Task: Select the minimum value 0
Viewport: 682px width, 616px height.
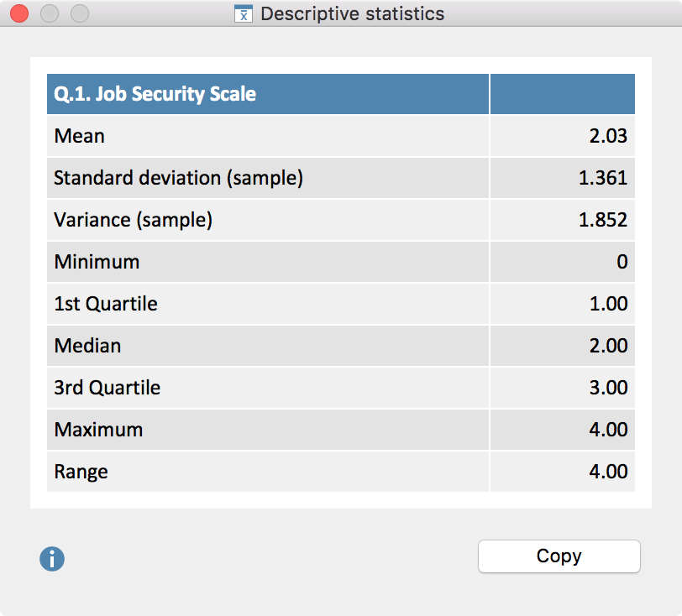Action: [622, 262]
